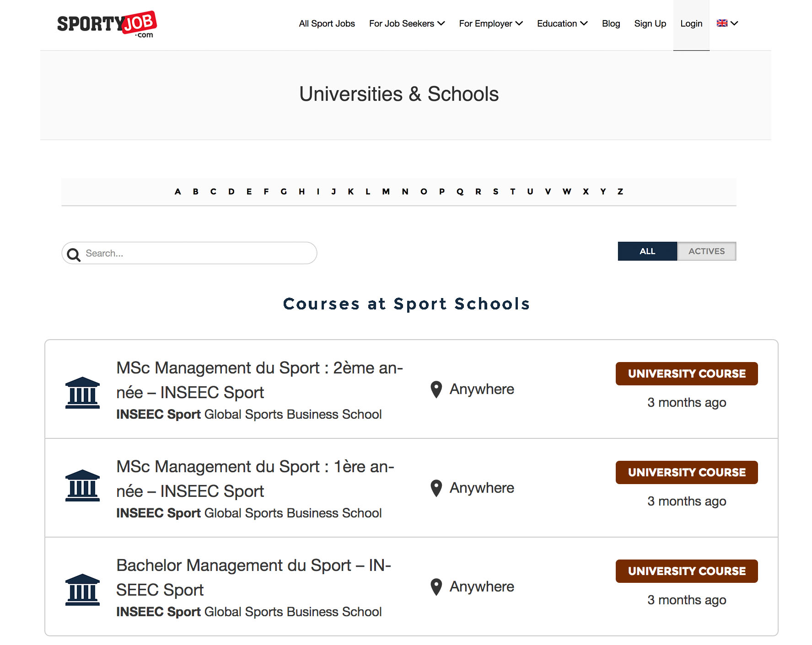Go to the Blog page

pos(611,23)
